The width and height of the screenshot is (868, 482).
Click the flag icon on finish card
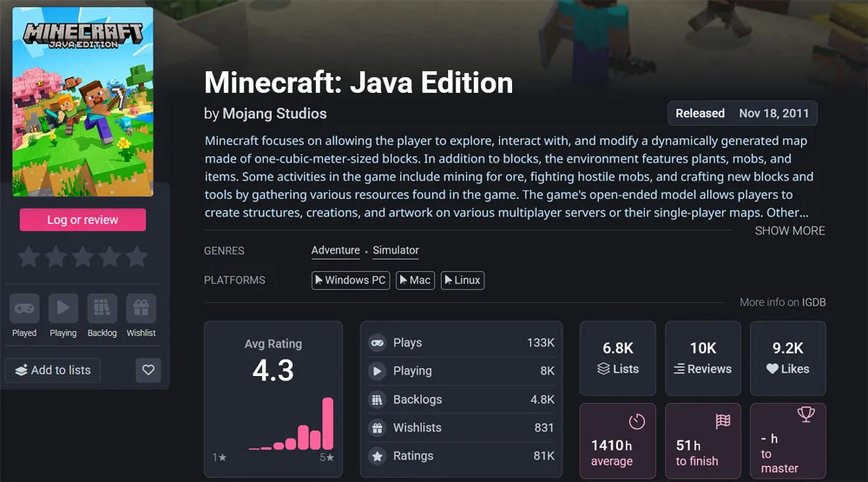(722, 421)
